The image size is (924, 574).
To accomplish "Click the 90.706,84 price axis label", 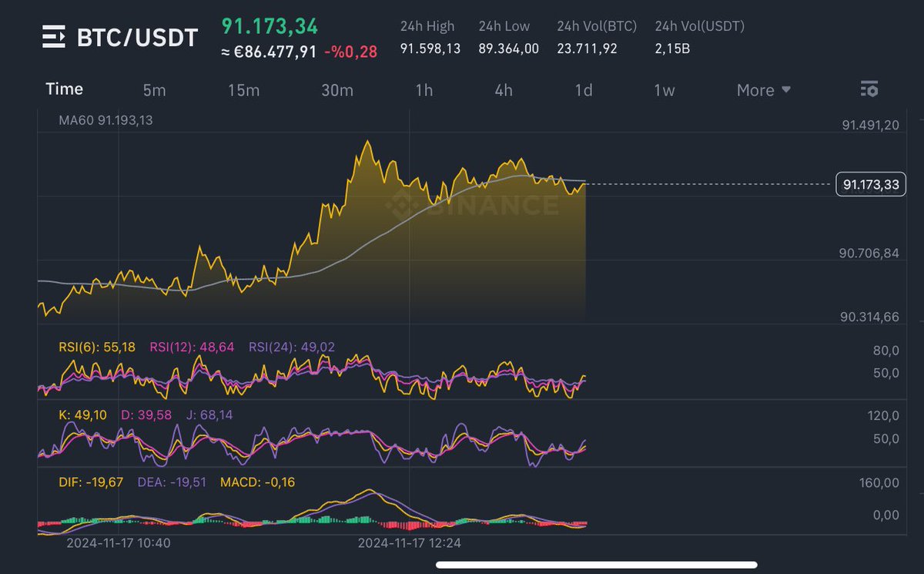I will (870, 253).
